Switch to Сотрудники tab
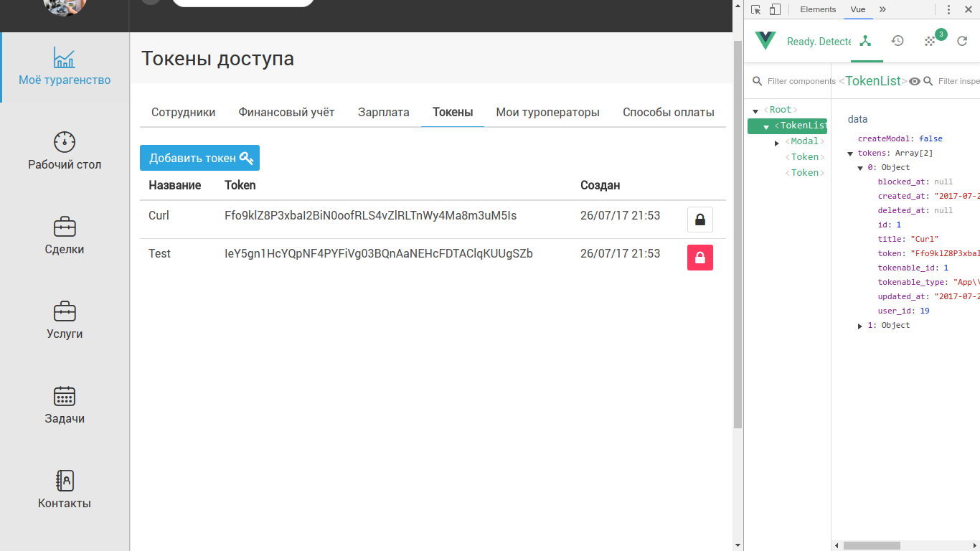This screenshot has height=551, width=980. (183, 112)
